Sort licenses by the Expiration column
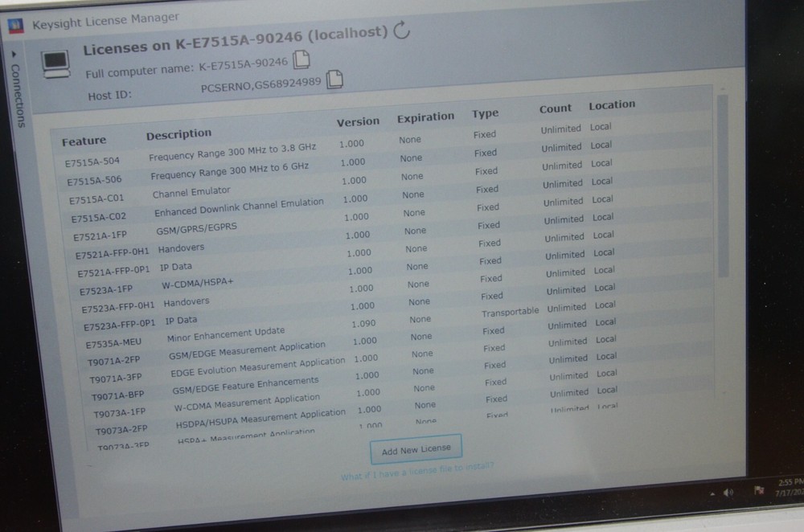The width and height of the screenshot is (804, 532). pos(425,117)
